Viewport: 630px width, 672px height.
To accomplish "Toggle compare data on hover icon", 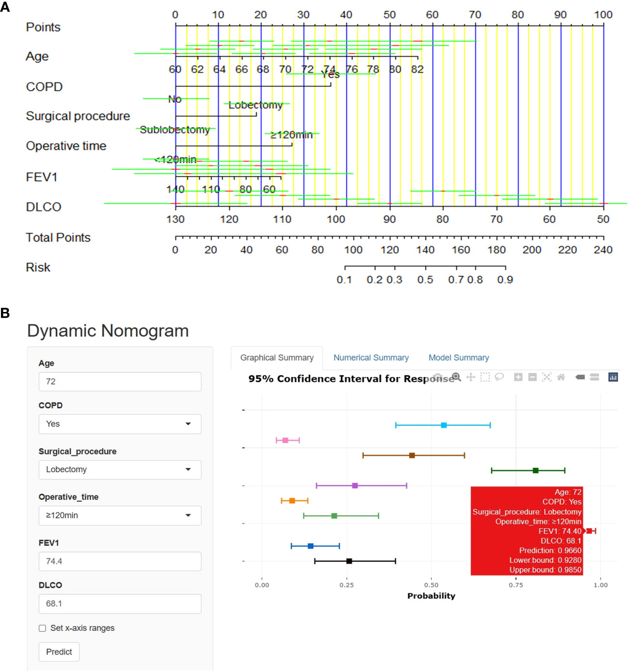I will [595, 377].
